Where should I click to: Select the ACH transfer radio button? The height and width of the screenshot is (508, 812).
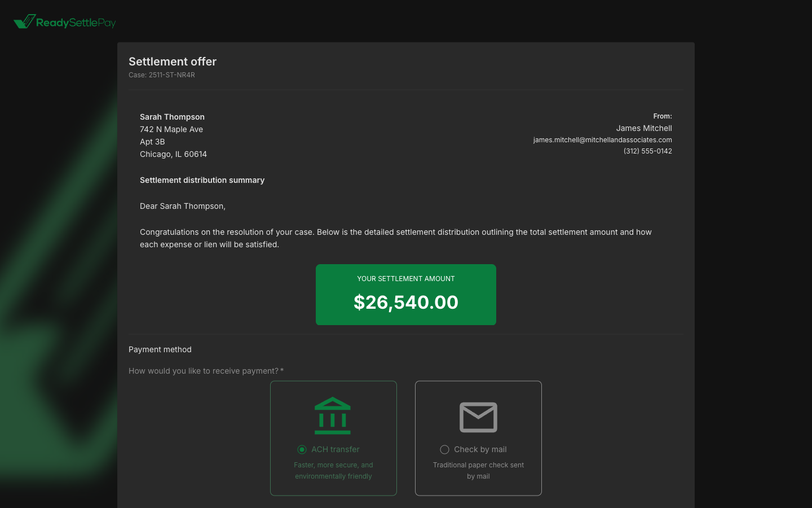pyautogui.click(x=302, y=449)
